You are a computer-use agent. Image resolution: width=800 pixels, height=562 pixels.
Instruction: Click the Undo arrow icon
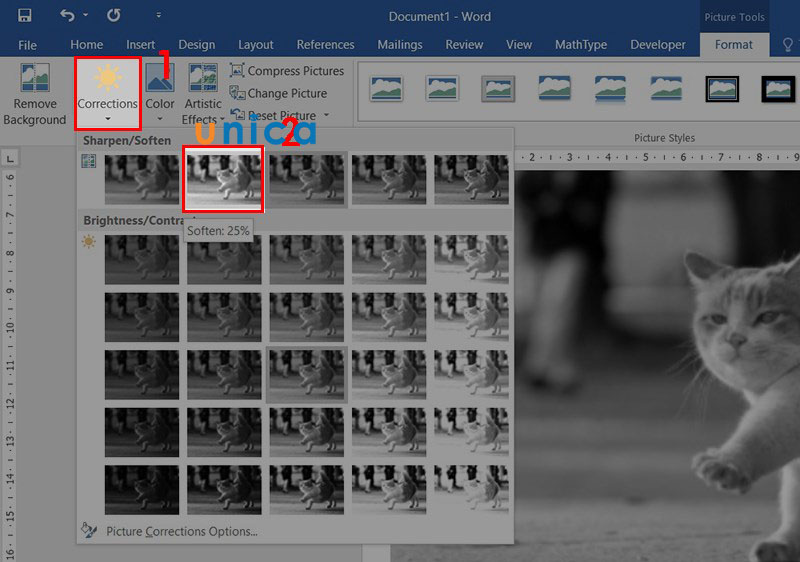click(67, 16)
